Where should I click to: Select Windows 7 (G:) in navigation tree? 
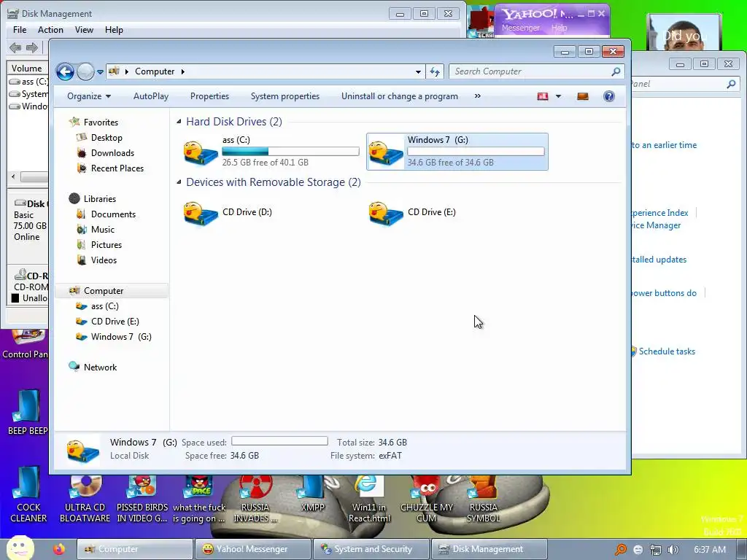[x=121, y=337]
